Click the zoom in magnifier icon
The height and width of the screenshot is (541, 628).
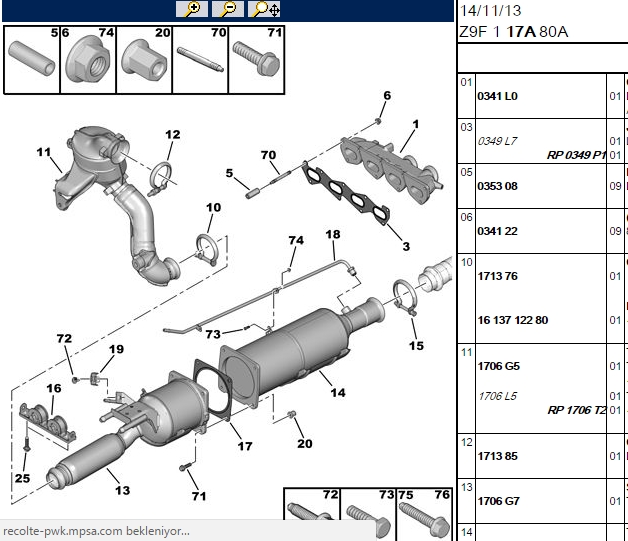click(192, 9)
